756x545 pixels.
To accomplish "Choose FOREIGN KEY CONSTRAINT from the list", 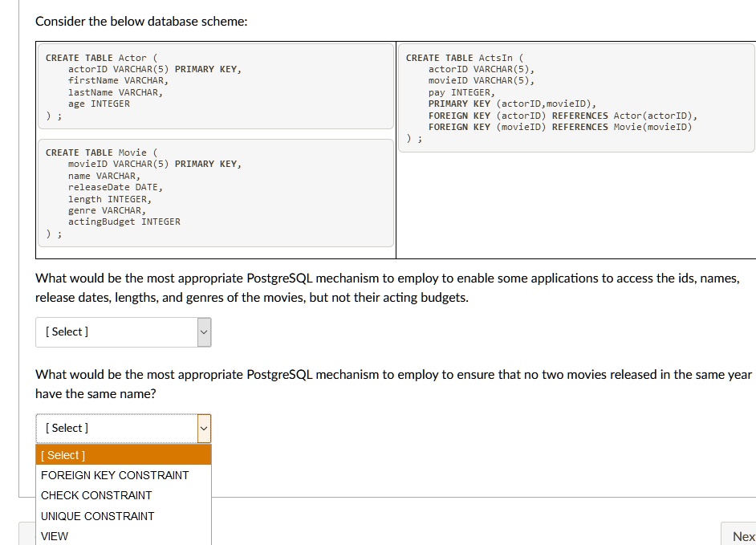I will [115, 475].
